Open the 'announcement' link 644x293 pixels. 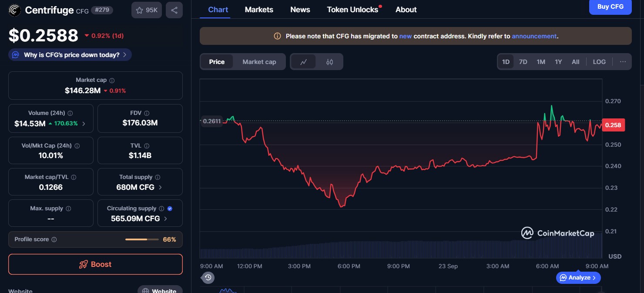click(534, 36)
